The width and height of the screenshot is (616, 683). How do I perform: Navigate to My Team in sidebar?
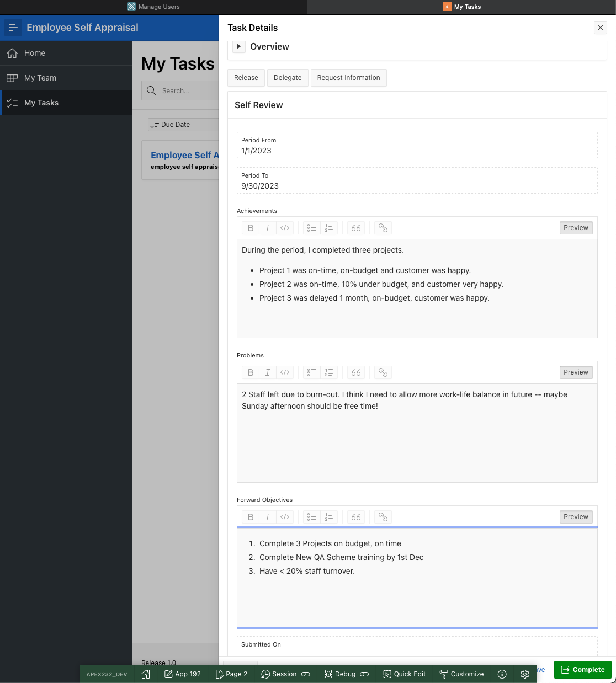click(x=40, y=78)
